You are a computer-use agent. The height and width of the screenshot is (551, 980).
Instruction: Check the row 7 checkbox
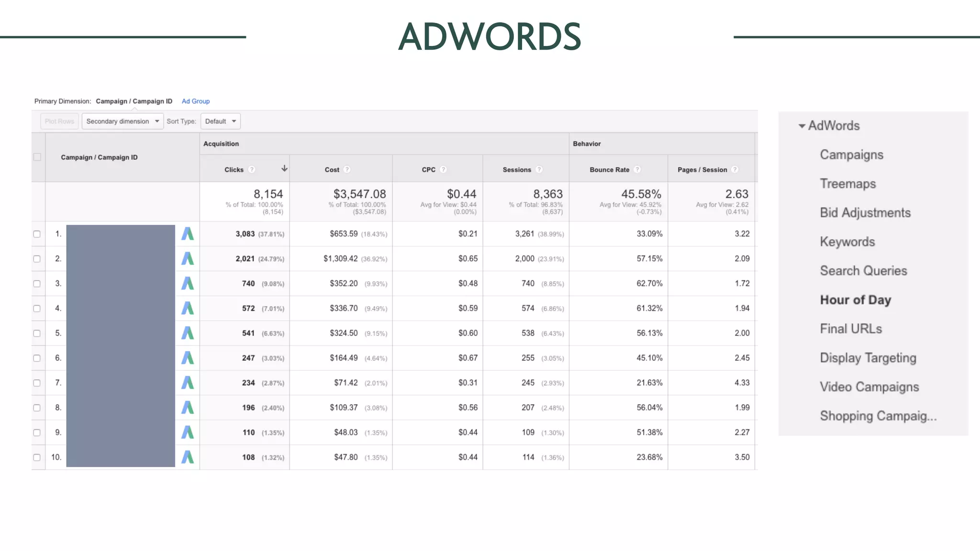37,383
